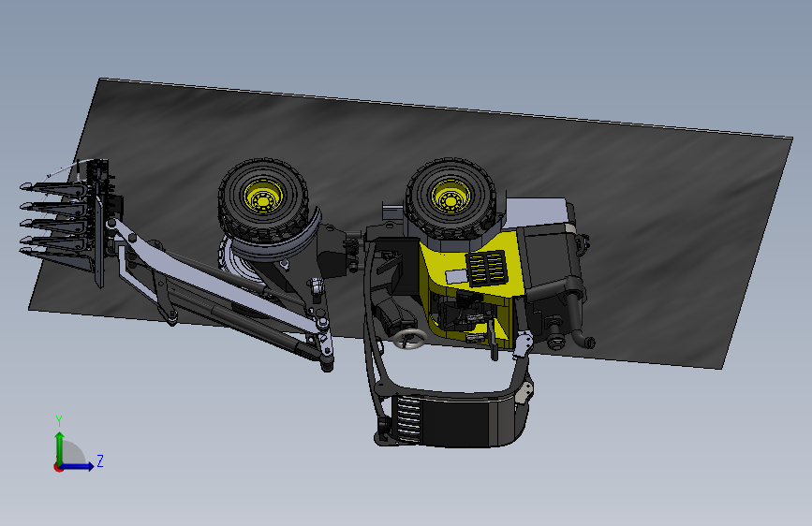The height and width of the screenshot is (526, 812).
Task: Click the green Y axis of the triad
Action: [60, 447]
